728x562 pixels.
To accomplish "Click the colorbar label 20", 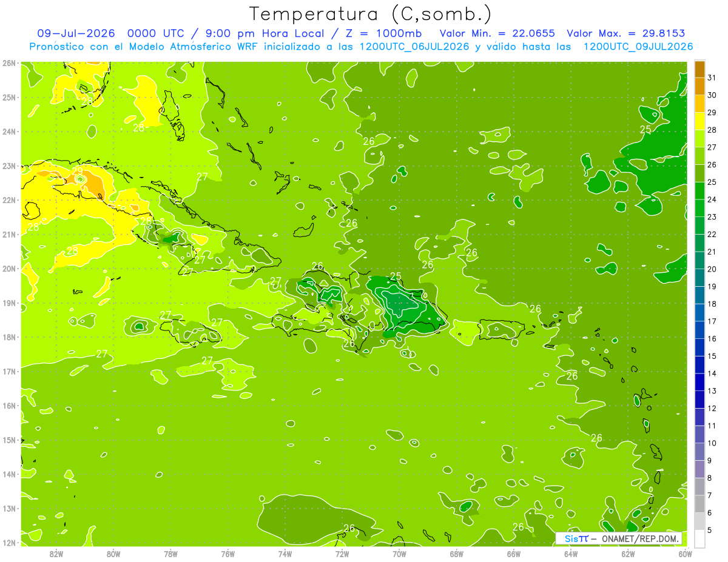I will [712, 269].
